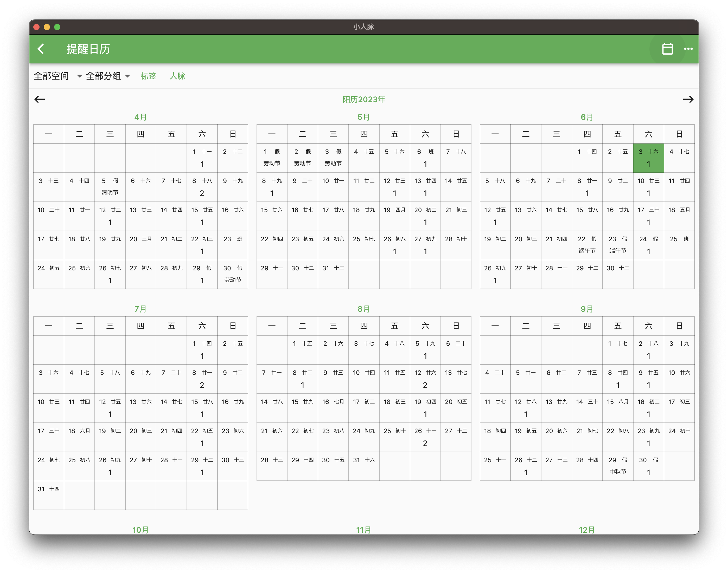Click the 7月 month heading
Screen dimensions: 728x573
[140, 309]
